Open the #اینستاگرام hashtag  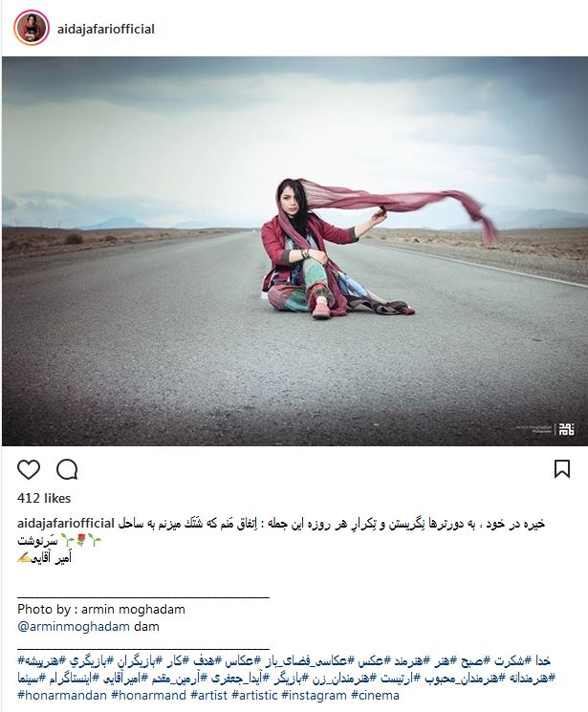pyautogui.click(x=67, y=678)
